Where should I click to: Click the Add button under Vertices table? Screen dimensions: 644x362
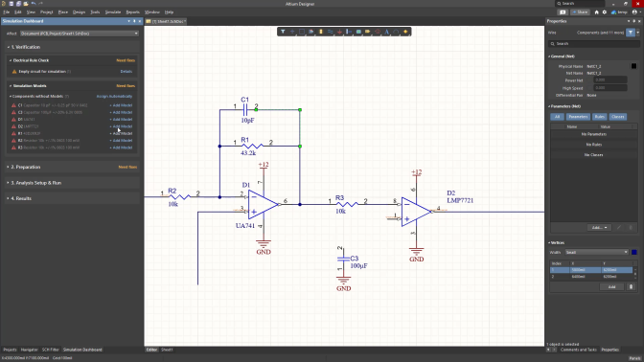(611, 287)
